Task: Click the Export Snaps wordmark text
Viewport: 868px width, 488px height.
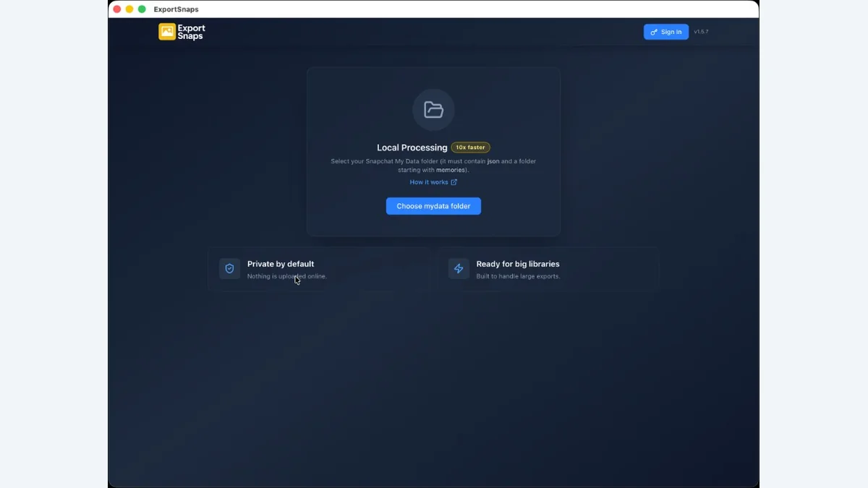Action: [x=192, y=32]
